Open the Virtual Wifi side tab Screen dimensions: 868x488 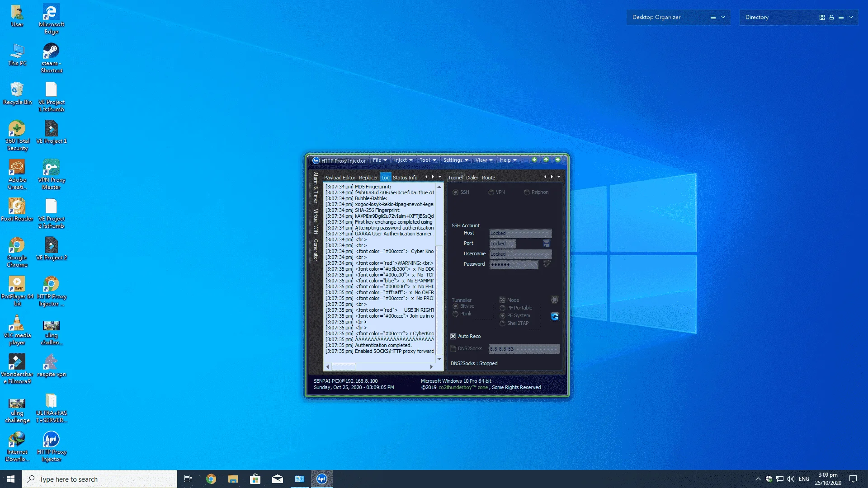coord(316,221)
